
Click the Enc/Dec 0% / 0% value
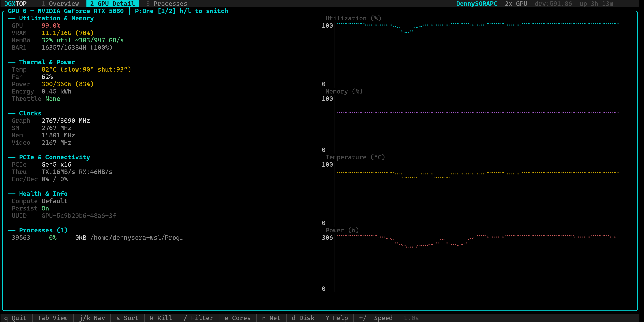click(x=55, y=179)
